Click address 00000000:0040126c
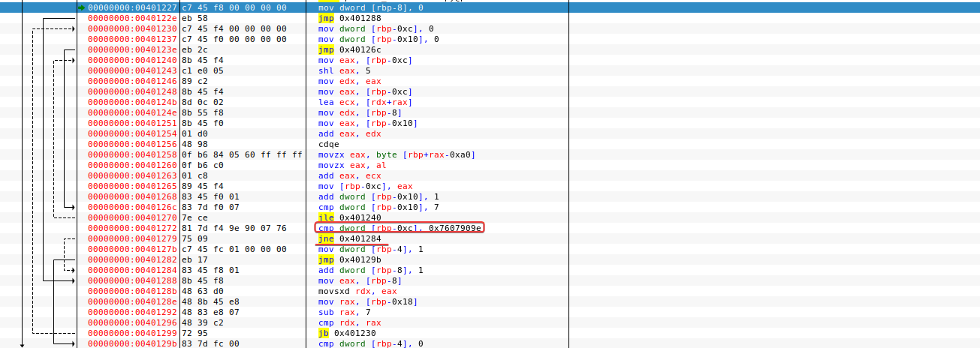The height and width of the screenshot is (348, 980). [133, 207]
